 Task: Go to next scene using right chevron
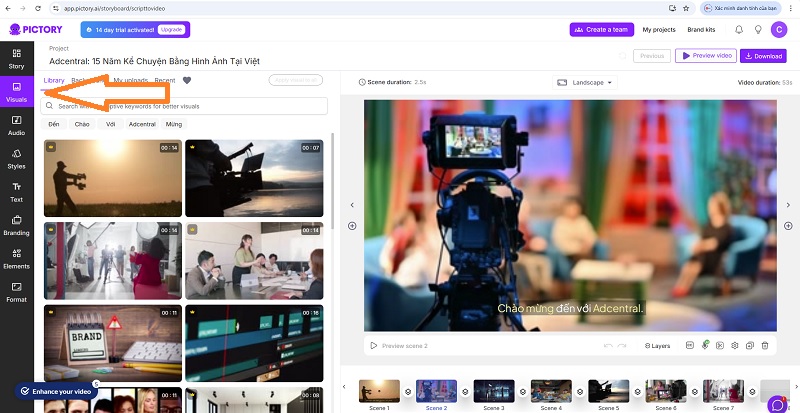click(x=788, y=205)
